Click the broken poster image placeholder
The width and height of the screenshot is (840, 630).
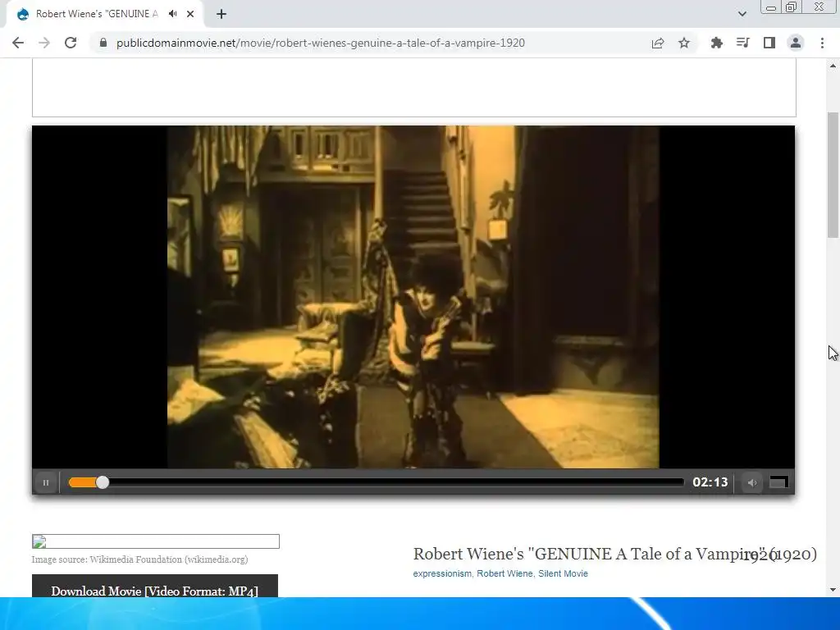pyautogui.click(x=155, y=541)
